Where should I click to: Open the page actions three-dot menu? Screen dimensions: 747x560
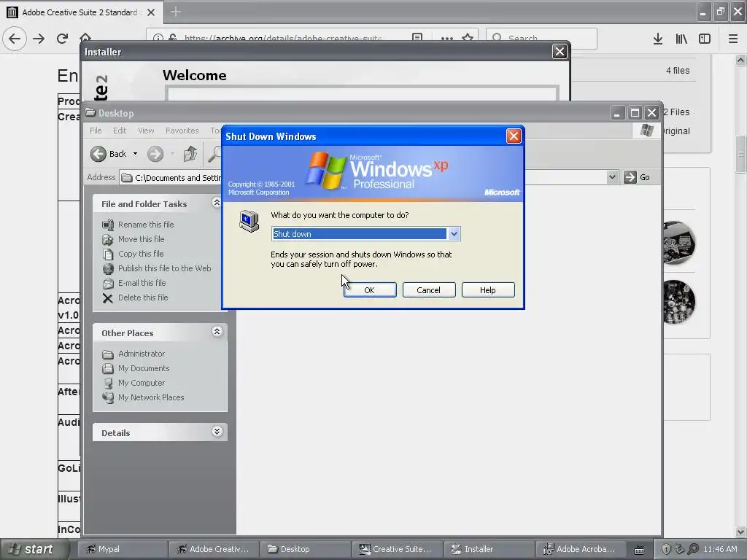(x=447, y=38)
